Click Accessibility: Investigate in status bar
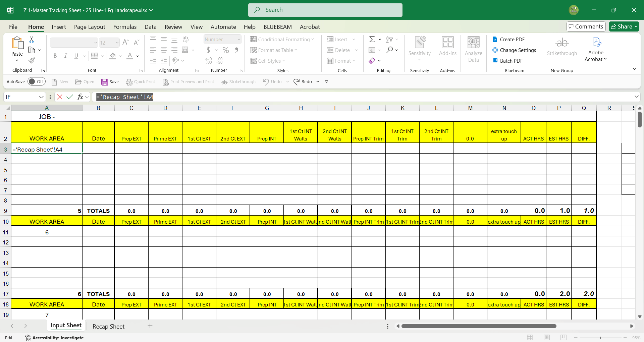Image resolution: width=644 pixels, height=342 pixels. pos(54,338)
